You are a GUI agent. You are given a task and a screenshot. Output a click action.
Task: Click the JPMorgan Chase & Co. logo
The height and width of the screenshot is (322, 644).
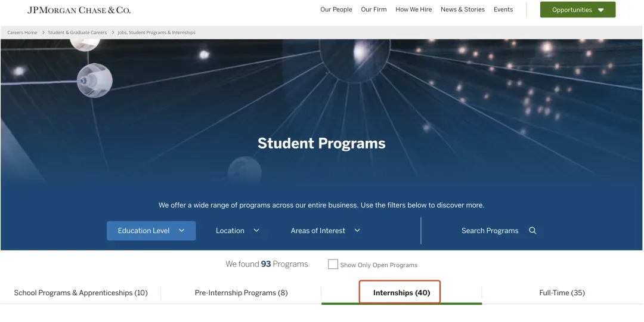tap(79, 10)
